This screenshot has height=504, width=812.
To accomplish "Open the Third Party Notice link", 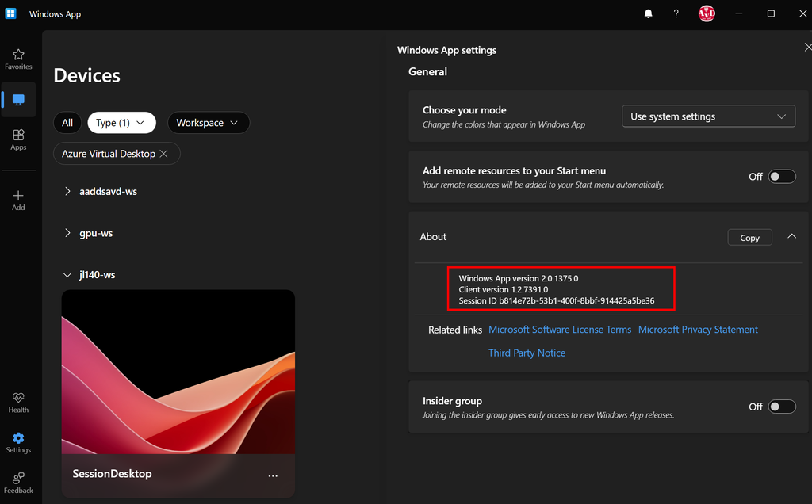I will pyautogui.click(x=527, y=353).
